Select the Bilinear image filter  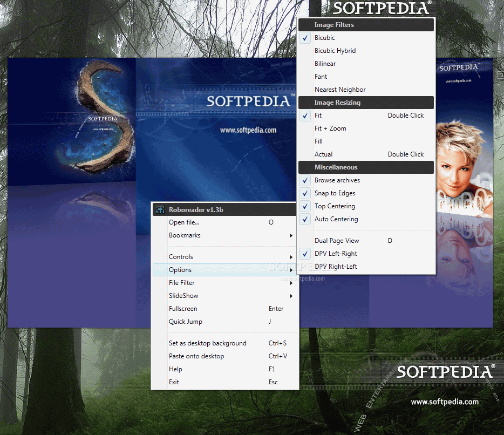pyautogui.click(x=366, y=64)
